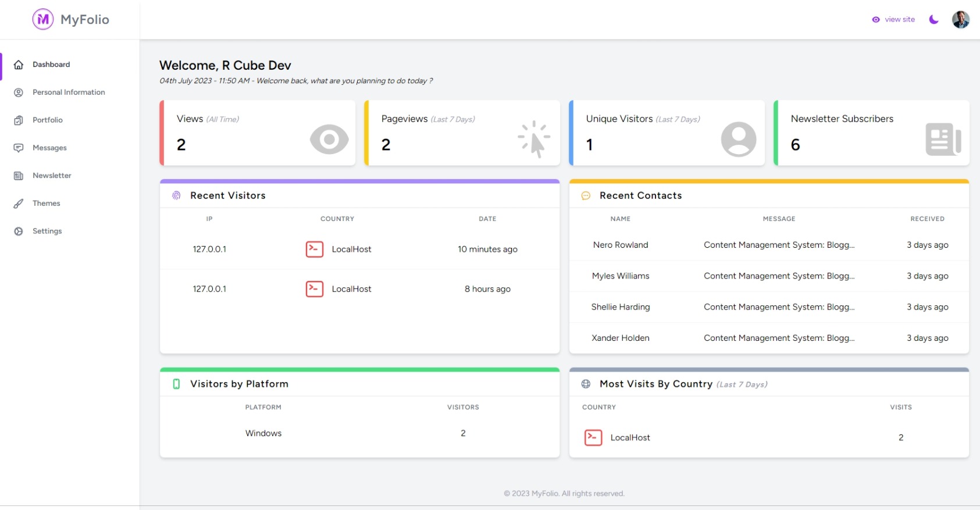Click the Themes brush icon
This screenshot has height=510, width=980.
(19, 204)
